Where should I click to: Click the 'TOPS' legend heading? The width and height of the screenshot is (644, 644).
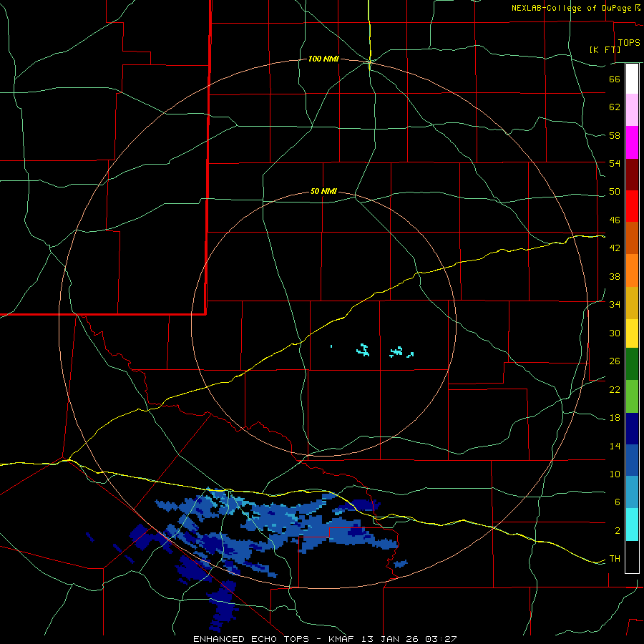coord(629,43)
